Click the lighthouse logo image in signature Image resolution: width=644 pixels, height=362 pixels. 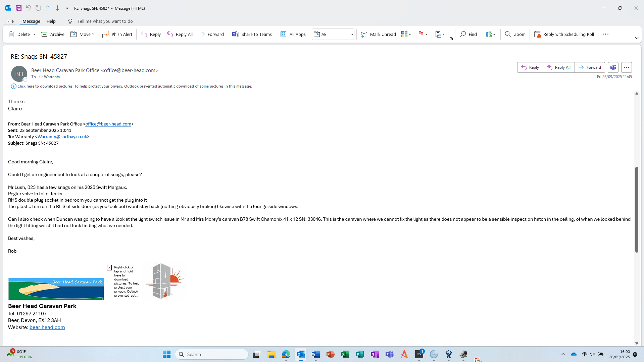pos(165,281)
